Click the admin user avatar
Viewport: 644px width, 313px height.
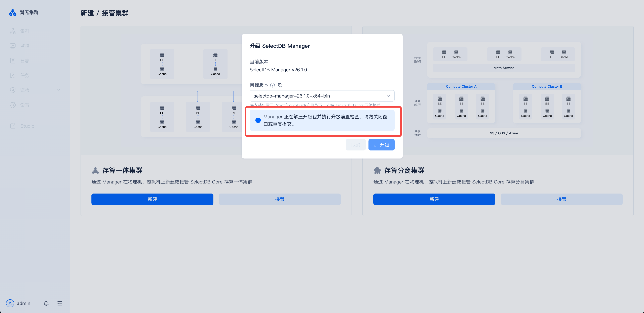10,303
